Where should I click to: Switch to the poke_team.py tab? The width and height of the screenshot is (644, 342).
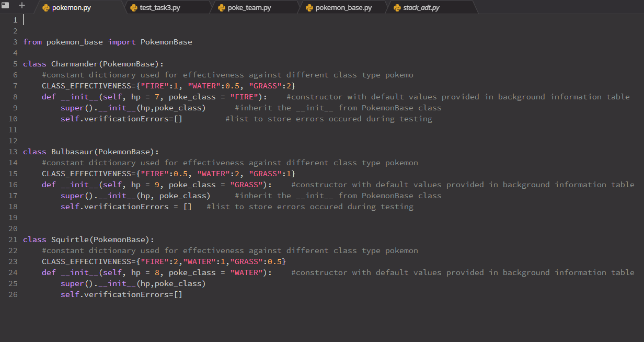click(250, 7)
